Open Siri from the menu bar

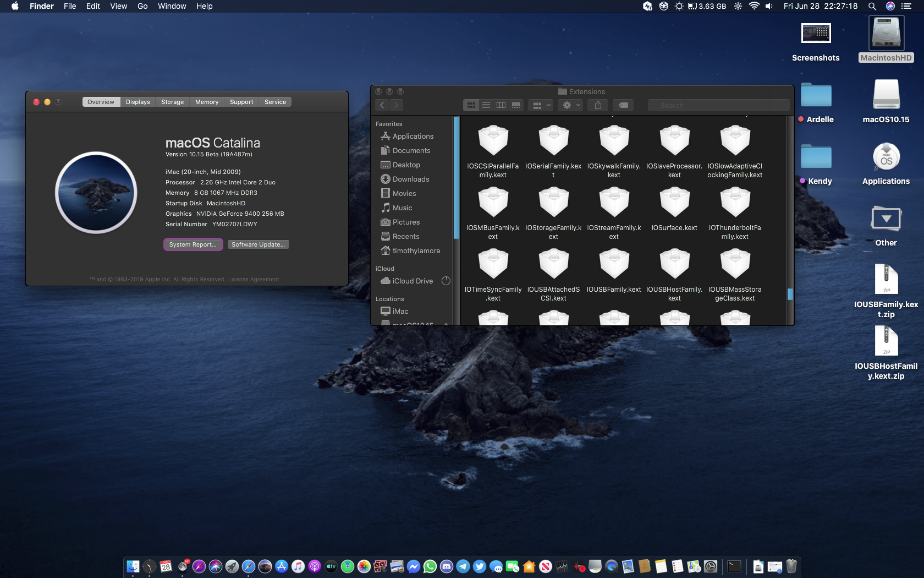coord(890,6)
